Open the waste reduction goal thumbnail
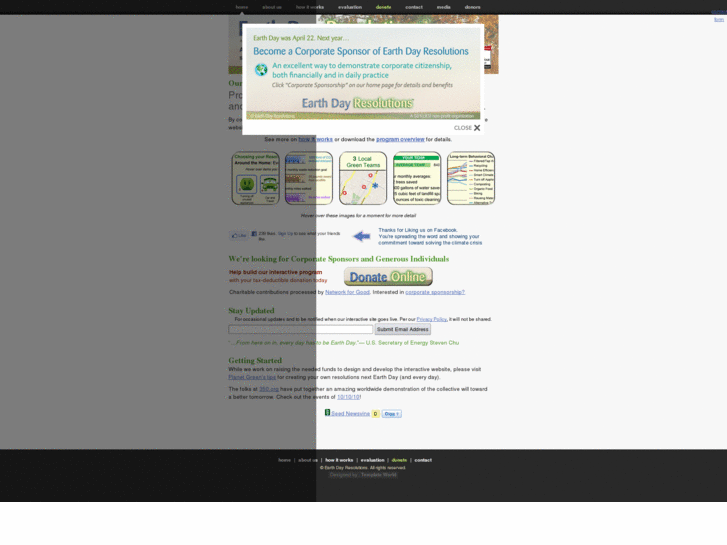This screenshot has width=727, height=545. pos(309,178)
